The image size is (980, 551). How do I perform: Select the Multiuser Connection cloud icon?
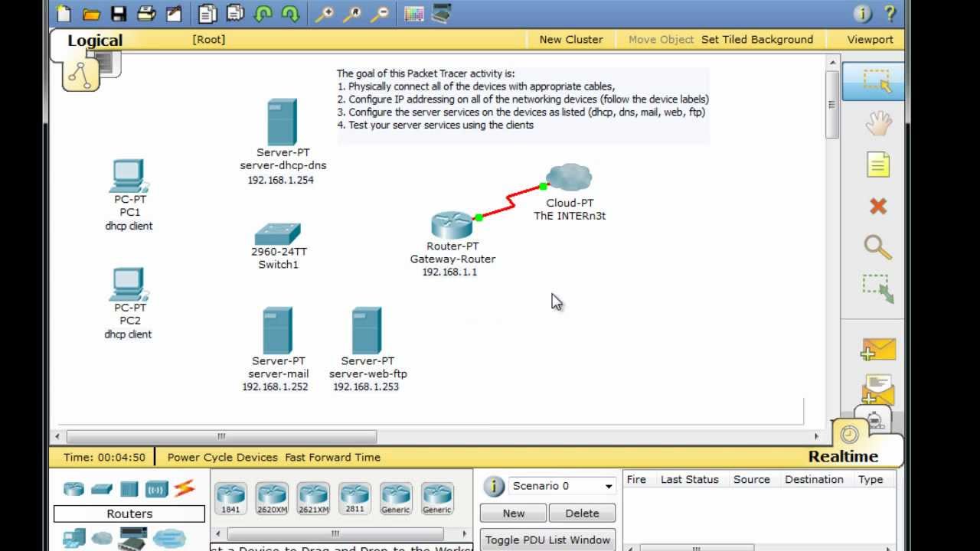(x=169, y=539)
